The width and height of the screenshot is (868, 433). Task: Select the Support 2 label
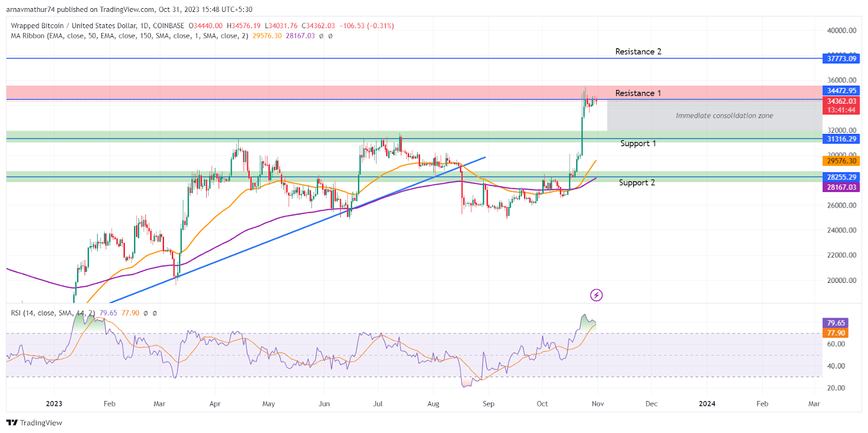pos(637,183)
